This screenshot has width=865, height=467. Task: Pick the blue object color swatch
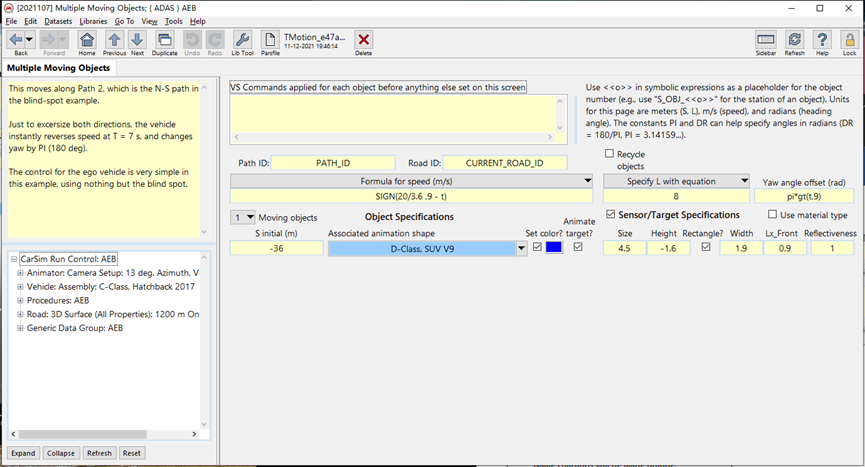[x=554, y=247]
